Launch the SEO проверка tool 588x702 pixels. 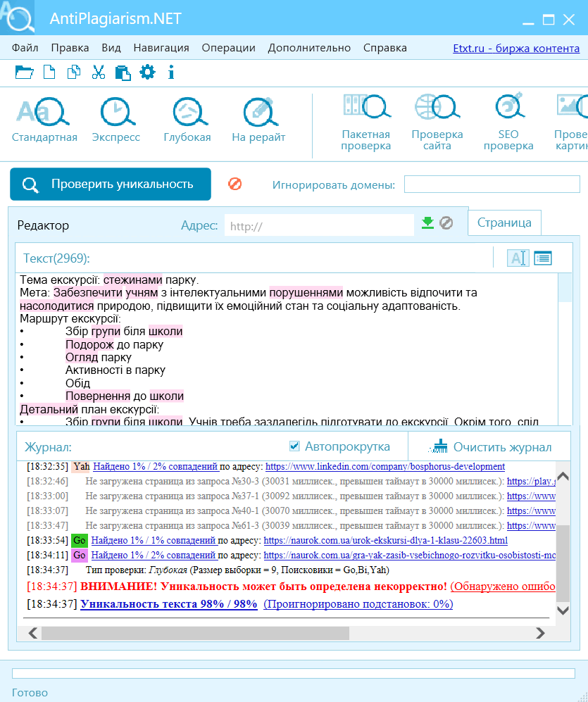coord(508,123)
